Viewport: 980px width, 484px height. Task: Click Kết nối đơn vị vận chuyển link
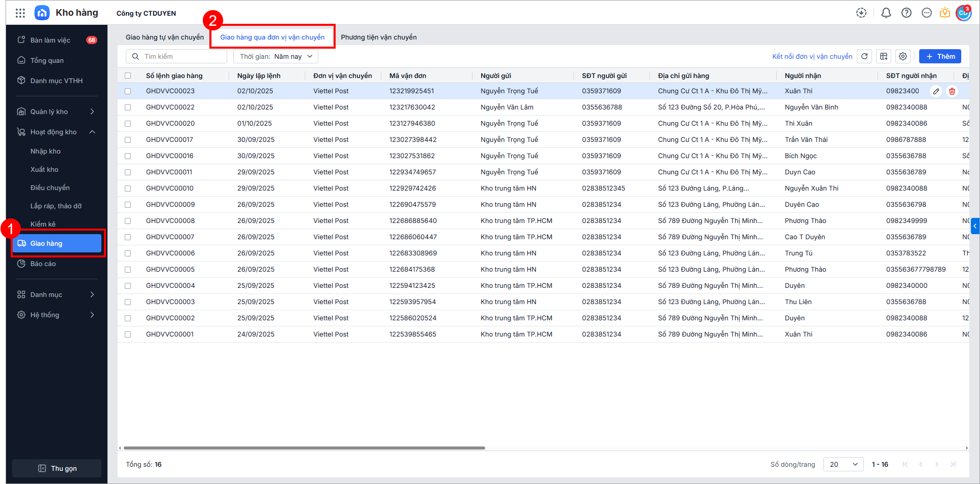(x=812, y=56)
